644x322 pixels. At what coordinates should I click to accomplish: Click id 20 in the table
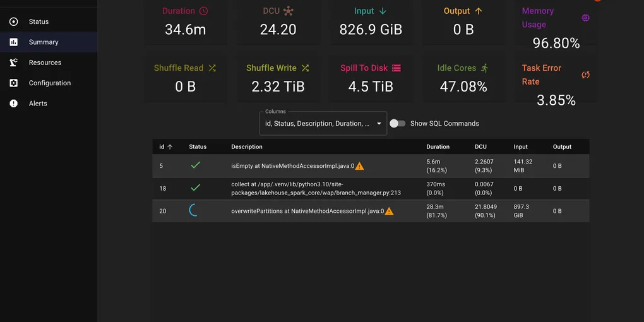[x=163, y=211]
